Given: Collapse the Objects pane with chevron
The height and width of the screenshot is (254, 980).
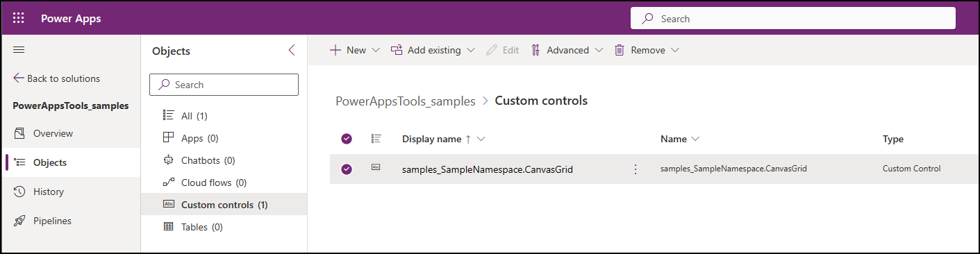Looking at the screenshot, I should click(292, 50).
